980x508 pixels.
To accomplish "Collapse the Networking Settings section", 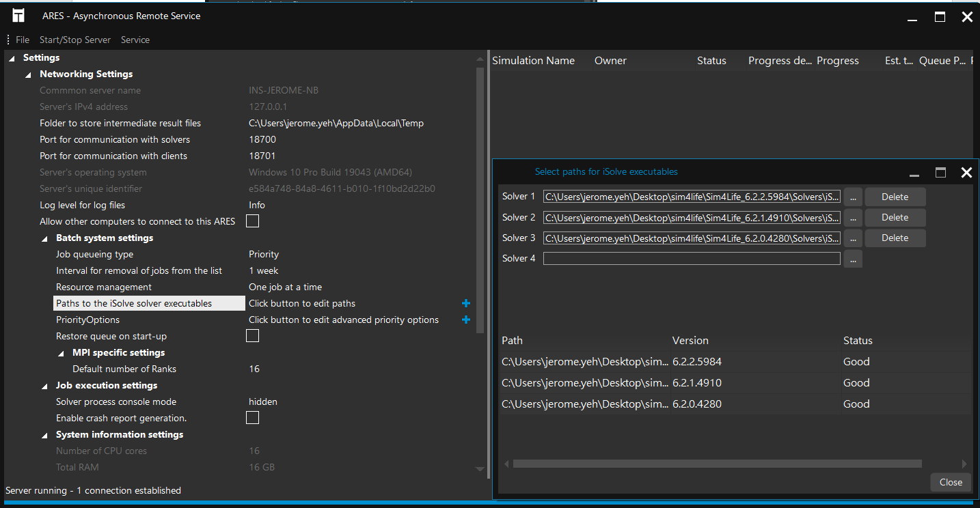I will pos(28,74).
